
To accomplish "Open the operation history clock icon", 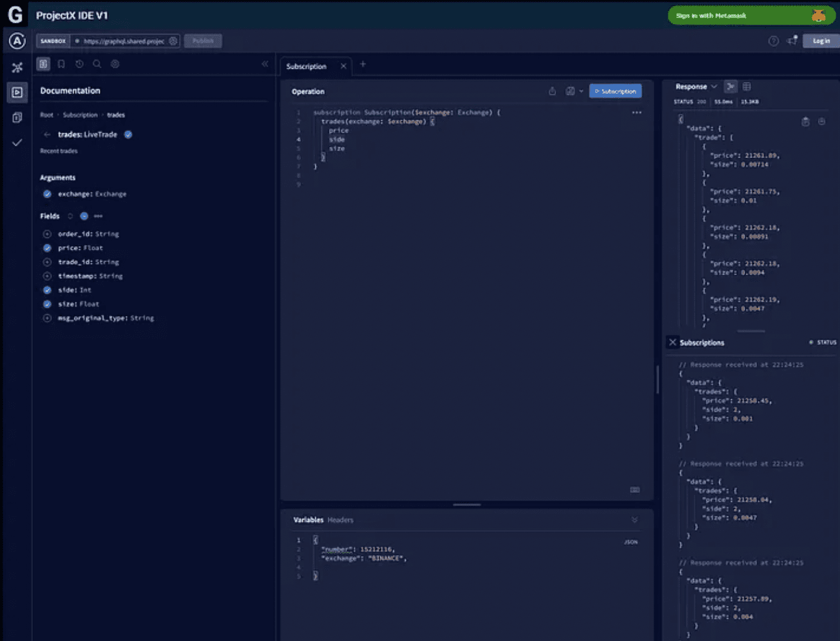I will [x=79, y=64].
